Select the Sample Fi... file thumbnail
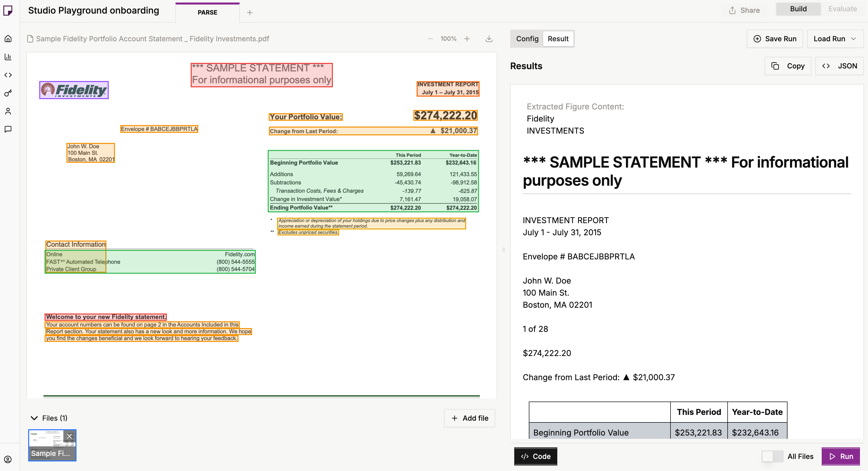 52,445
